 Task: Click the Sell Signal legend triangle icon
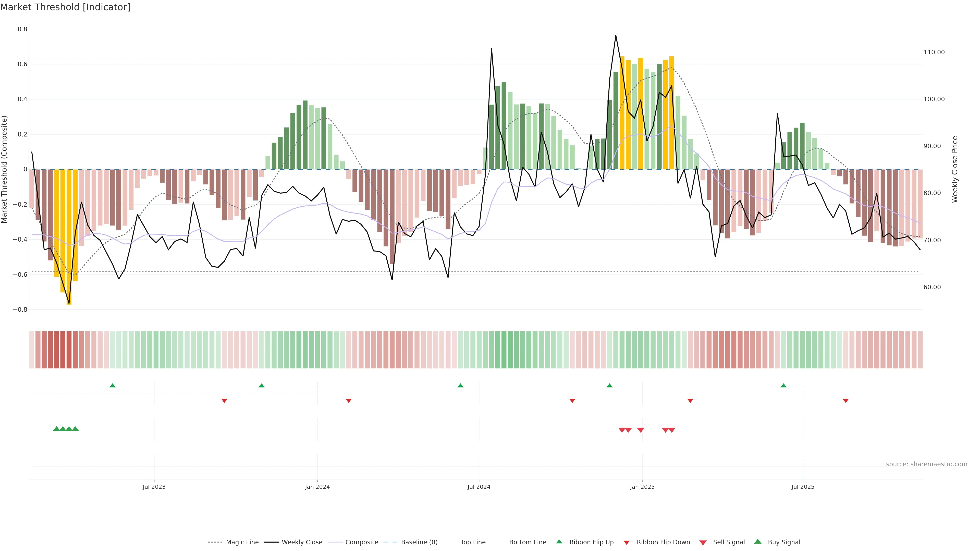pos(703,543)
